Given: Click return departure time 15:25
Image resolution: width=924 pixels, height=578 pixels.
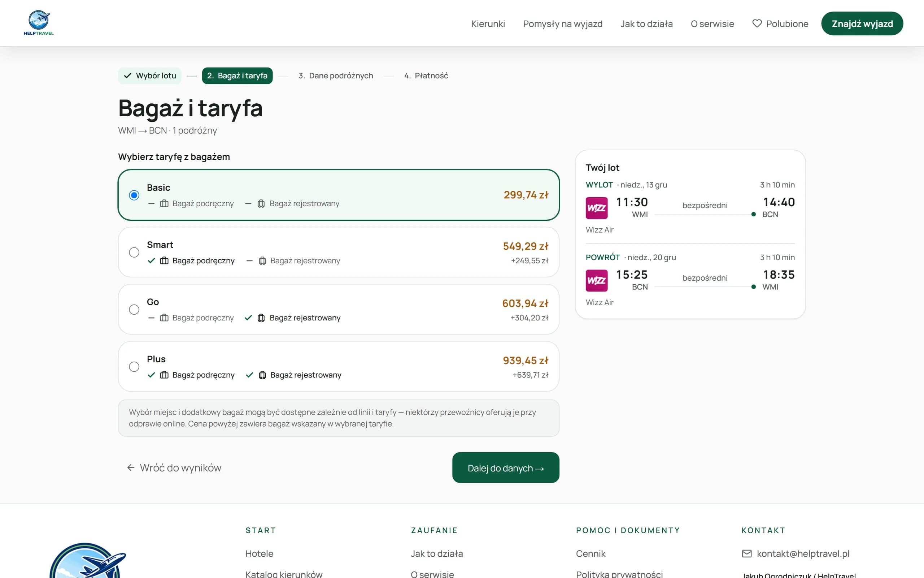Looking at the screenshot, I should pos(632,275).
